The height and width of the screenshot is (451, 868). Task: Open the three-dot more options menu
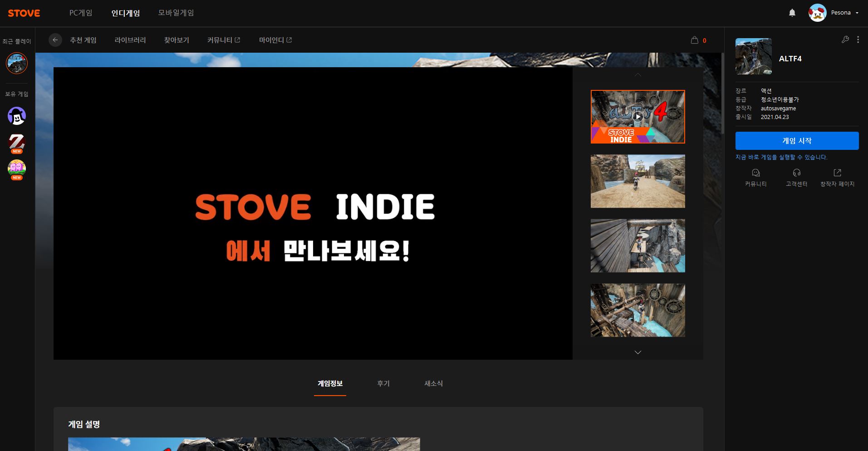point(858,40)
